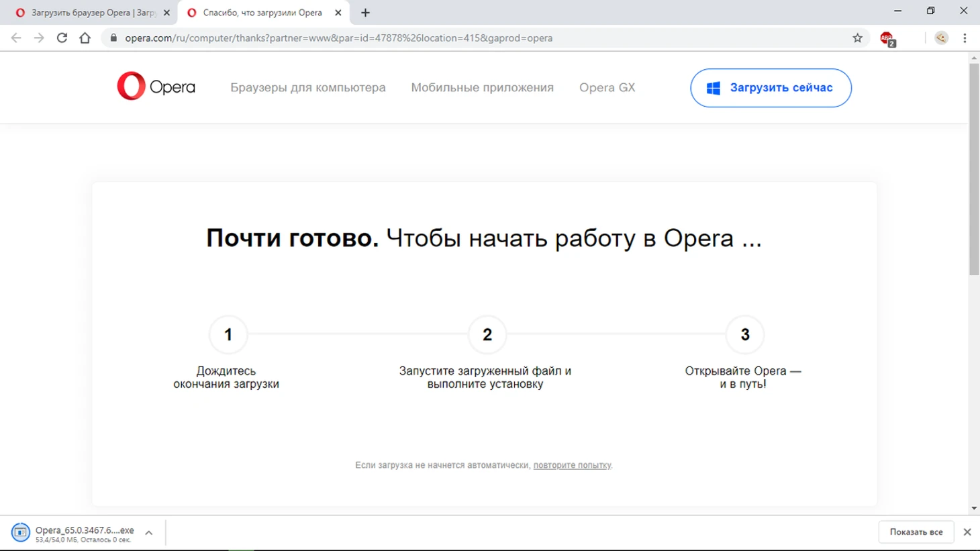Image resolution: width=980 pixels, height=551 pixels.
Task: Open 'Мобильные приложения' menu
Action: tap(483, 87)
